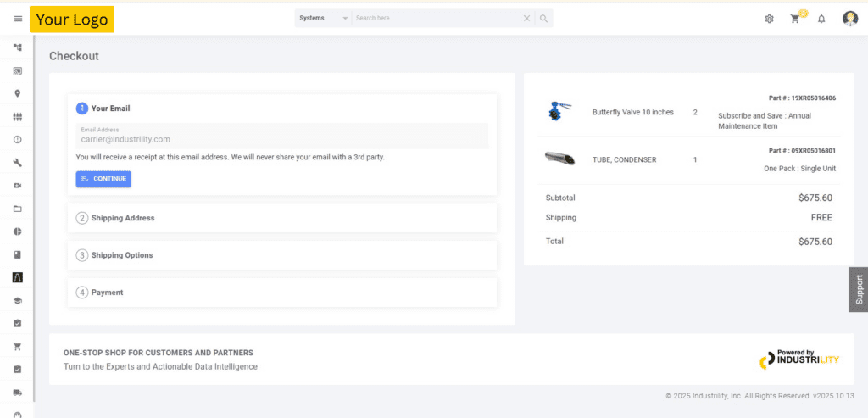Expand the Payment step
This screenshot has height=418, width=868.
point(107,293)
